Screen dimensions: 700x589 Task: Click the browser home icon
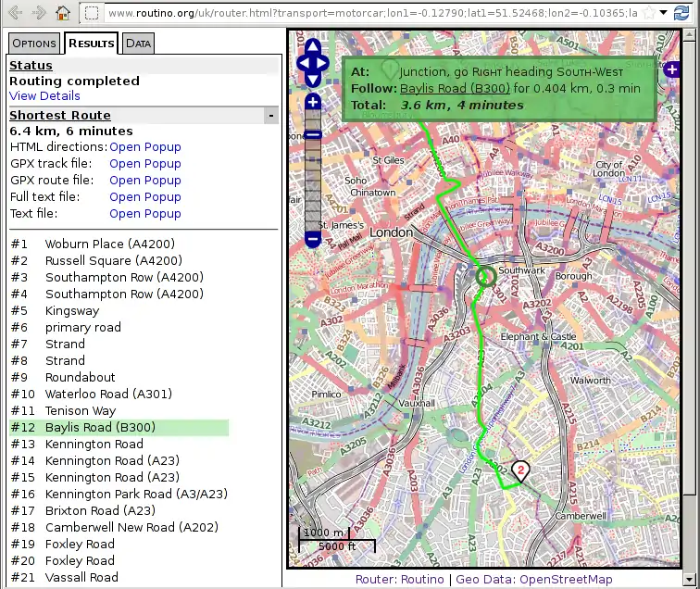pyautogui.click(x=62, y=13)
